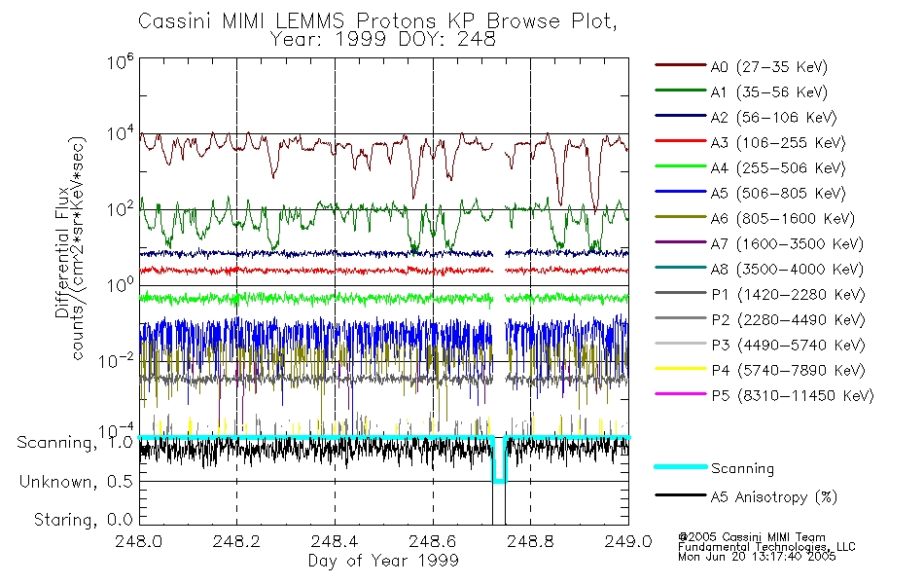
Task: Click the A6 (805-1600 KeV) legend label
Action: pos(782,219)
